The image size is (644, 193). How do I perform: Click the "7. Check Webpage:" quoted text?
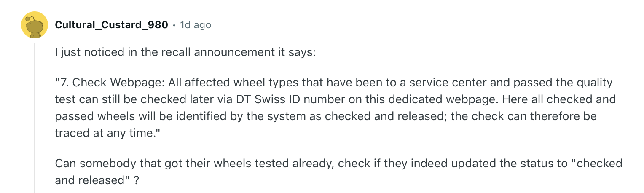pyautogui.click(x=110, y=83)
